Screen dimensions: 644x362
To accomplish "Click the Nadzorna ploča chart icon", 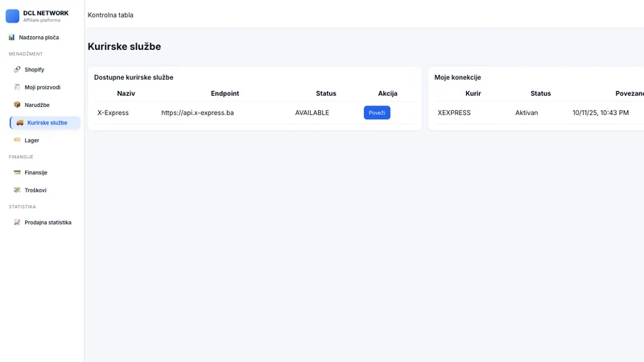I will click(11, 37).
